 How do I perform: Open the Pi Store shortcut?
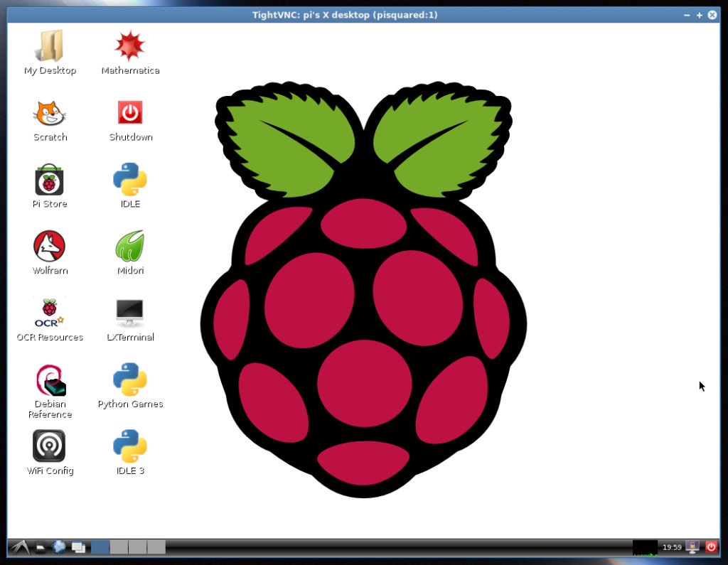[50, 180]
